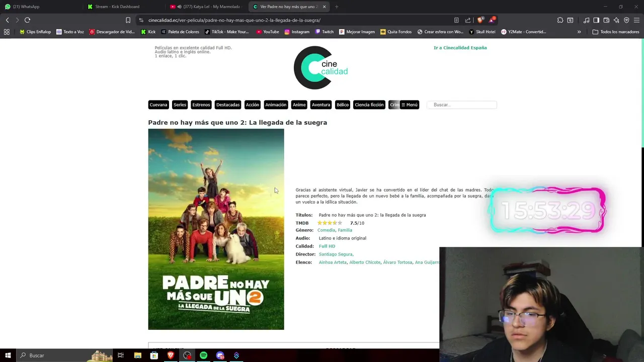Switch to the Katya Lel YouTube tab
Image resolution: width=644 pixels, height=362 pixels.
[x=206, y=7]
